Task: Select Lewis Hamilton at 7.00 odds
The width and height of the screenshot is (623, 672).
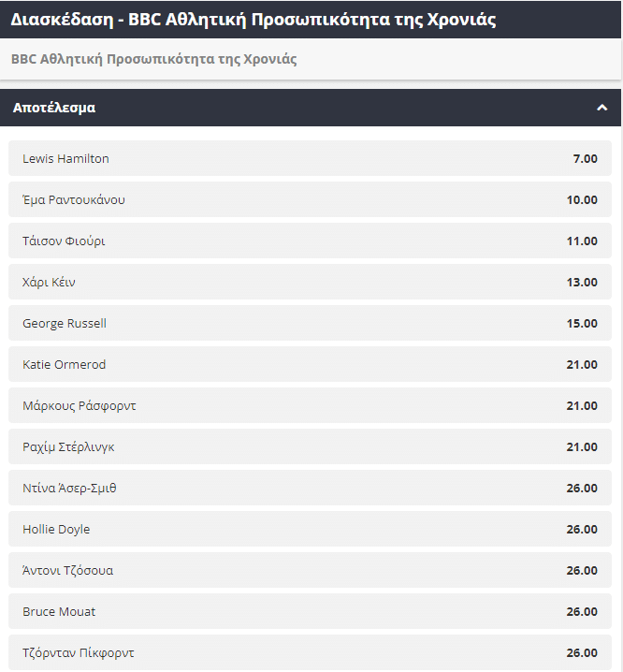Action: (x=310, y=159)
